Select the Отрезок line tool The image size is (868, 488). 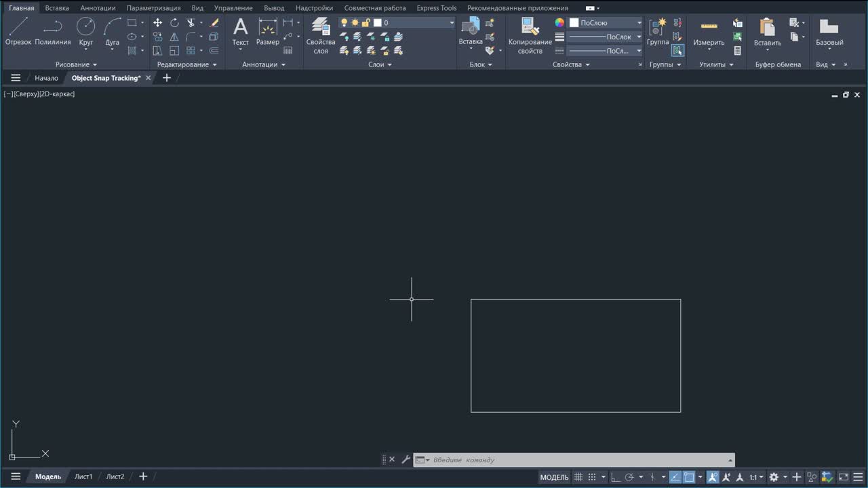coord(18,32)
